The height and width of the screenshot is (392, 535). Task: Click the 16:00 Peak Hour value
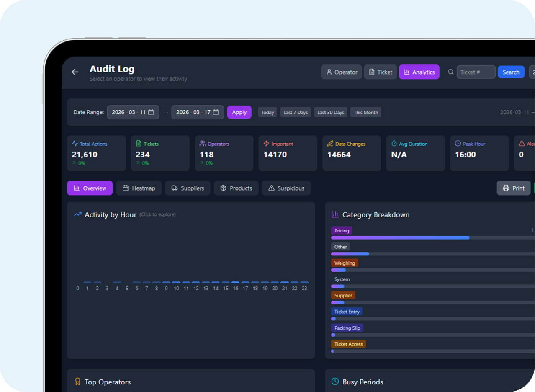tap(466, 155)
